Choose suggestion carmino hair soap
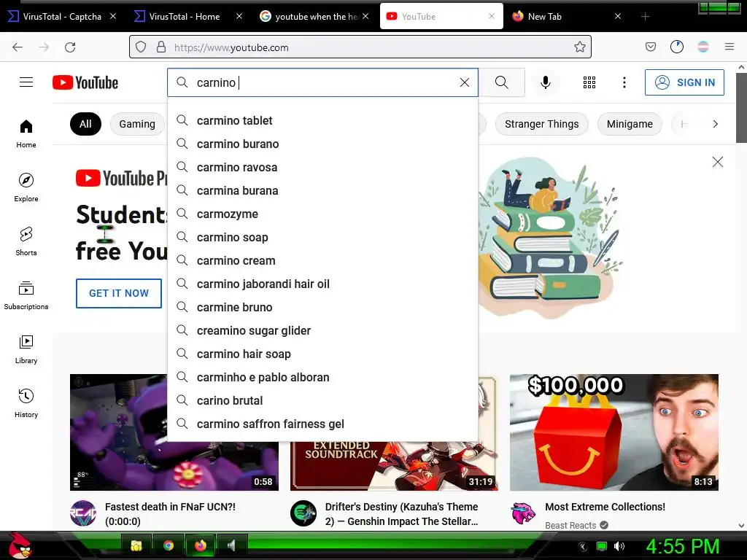 pyautogui.click(x=322, y=354)
